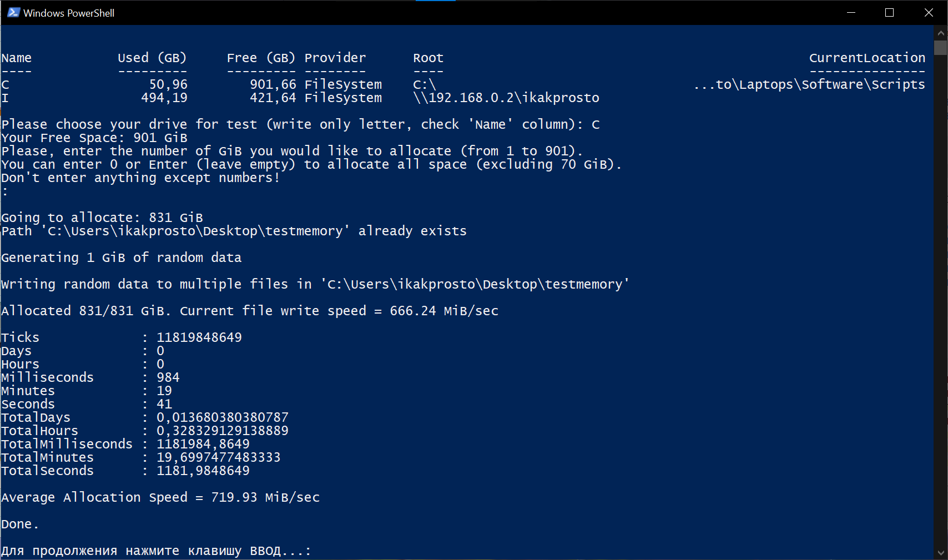Screen dimensions: 948x560
Task: Click the 'Generating 1 GiB of random data' line
Action: [122, 258]
